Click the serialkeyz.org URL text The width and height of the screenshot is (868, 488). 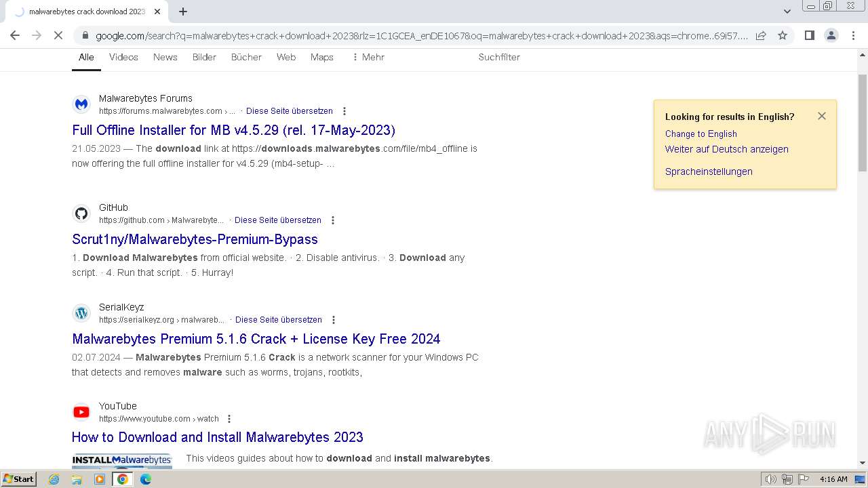tap(161, 320)
